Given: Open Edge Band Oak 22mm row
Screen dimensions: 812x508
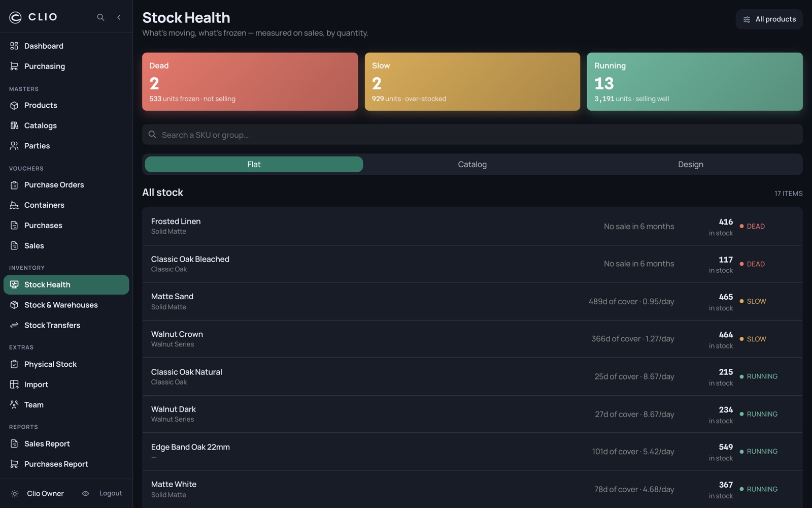Looking at the screenshot, I should (x=472, y=452).
